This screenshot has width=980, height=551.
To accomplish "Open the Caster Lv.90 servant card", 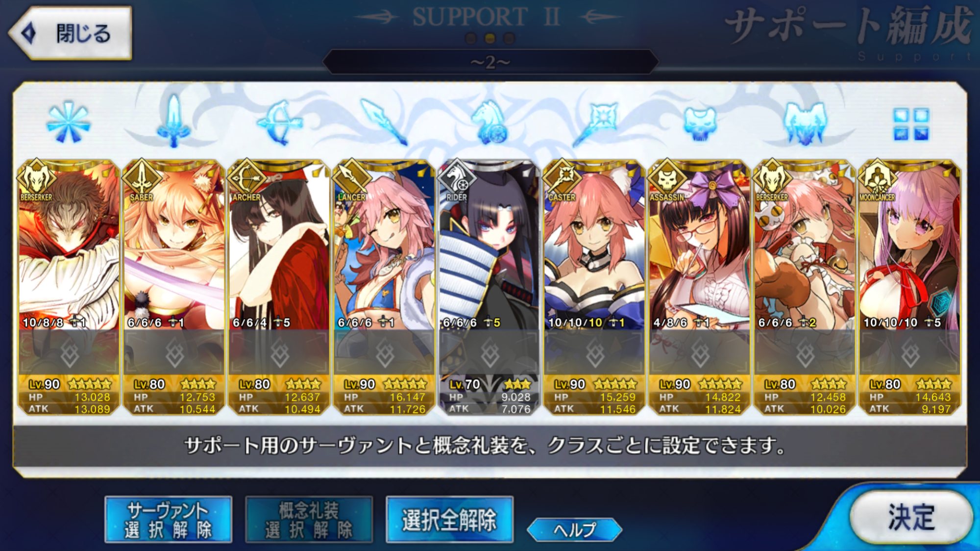I will [594, 288].
